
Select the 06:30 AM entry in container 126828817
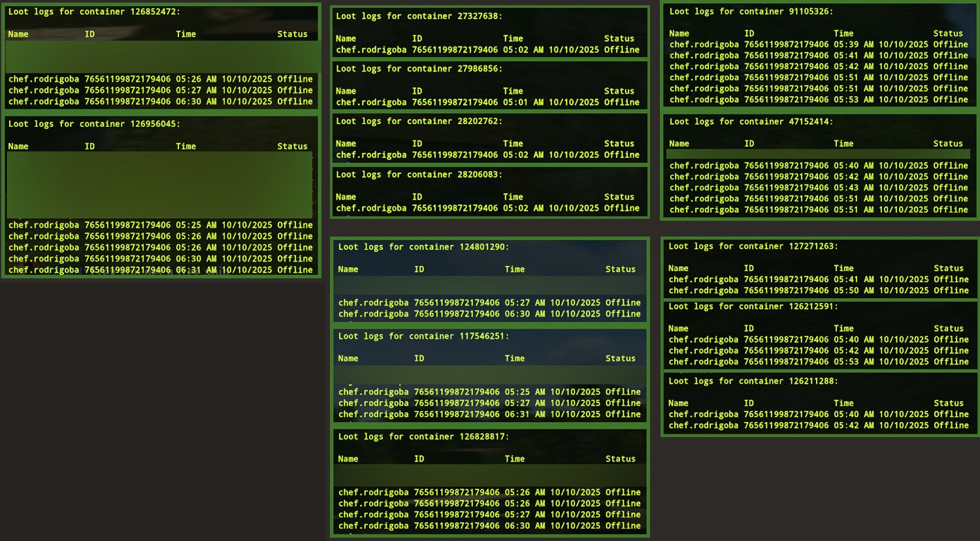point(489,526)
